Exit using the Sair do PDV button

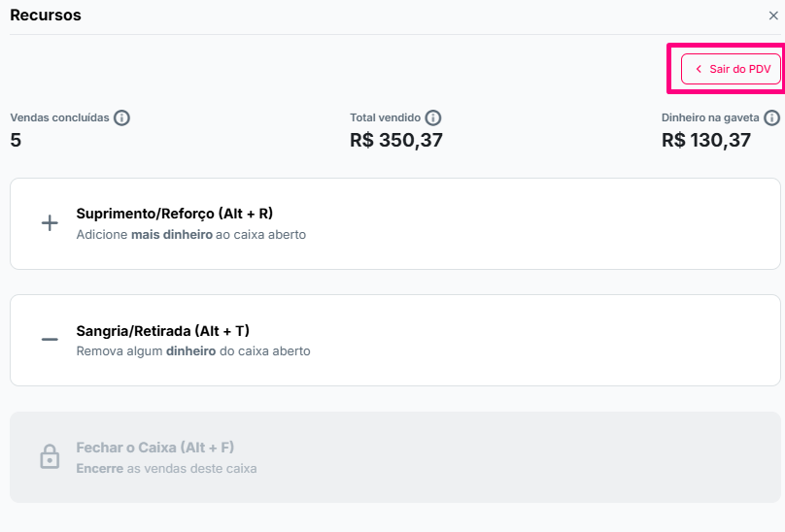[x=731, y=70]
